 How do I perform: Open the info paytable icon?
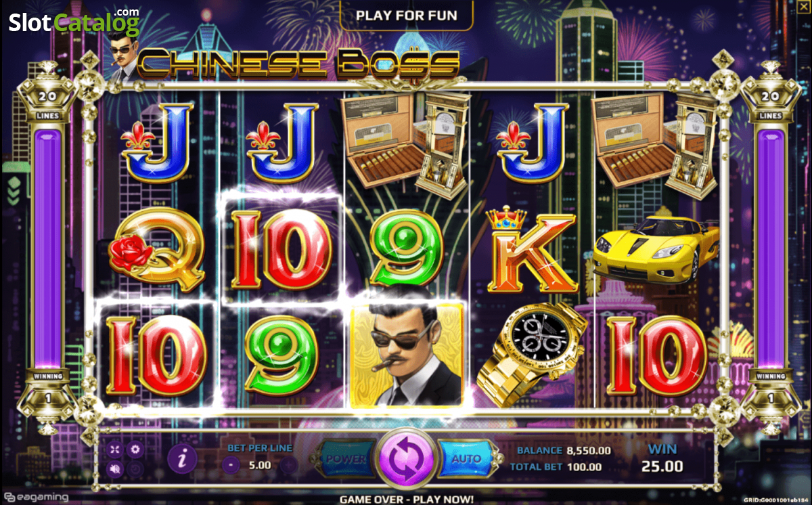[182, 459]
